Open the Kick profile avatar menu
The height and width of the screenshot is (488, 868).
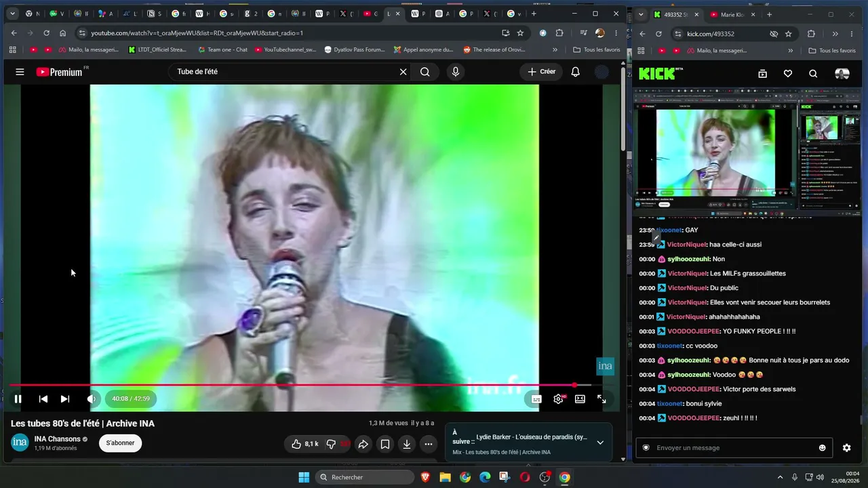coord(842,74)
